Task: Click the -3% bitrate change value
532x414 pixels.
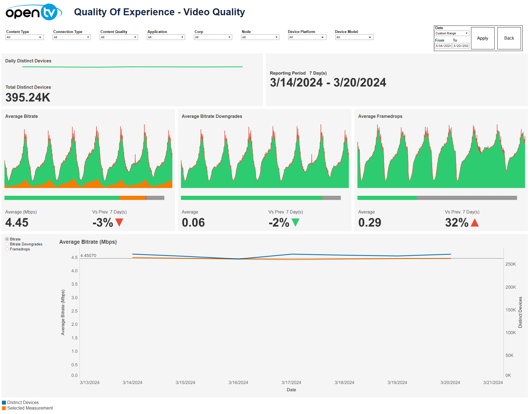Action: (103, 222)
